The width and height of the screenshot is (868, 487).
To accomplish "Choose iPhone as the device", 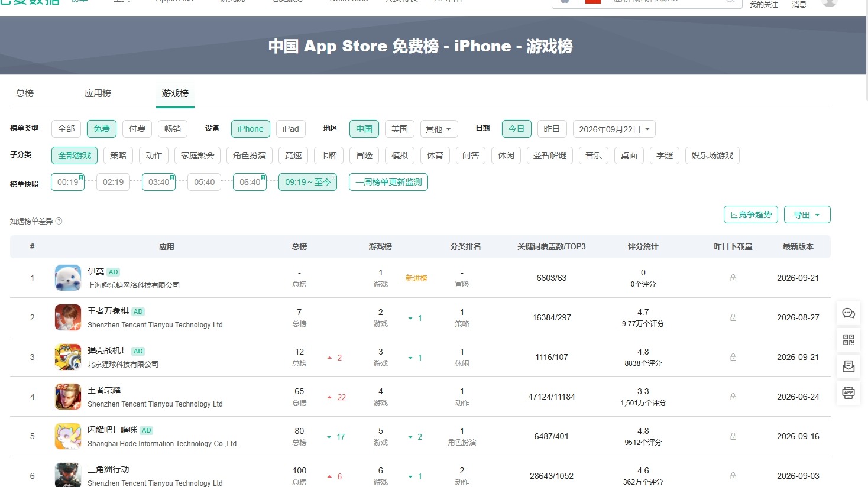I will pyautogui.click(x=251, y=129).
